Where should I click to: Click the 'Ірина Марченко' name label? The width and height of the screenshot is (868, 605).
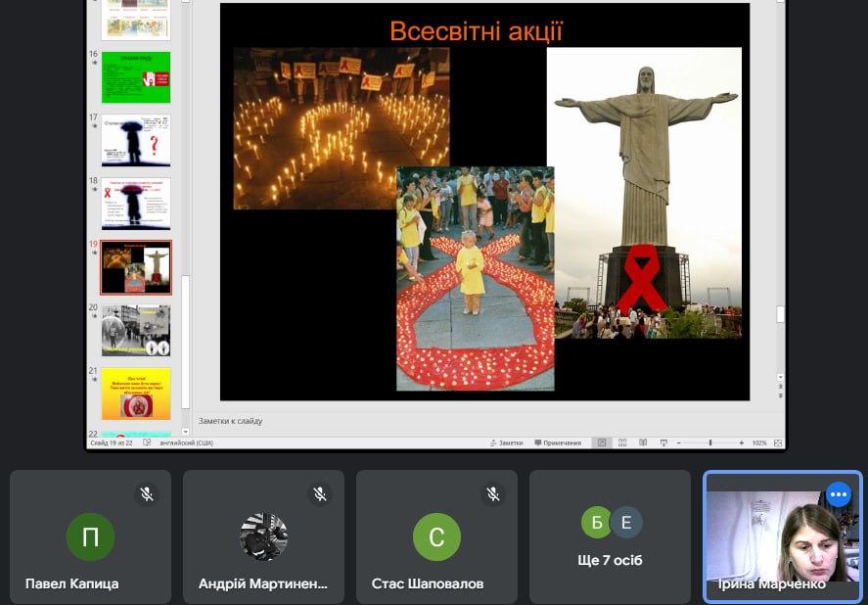click(x=771, y=583)
